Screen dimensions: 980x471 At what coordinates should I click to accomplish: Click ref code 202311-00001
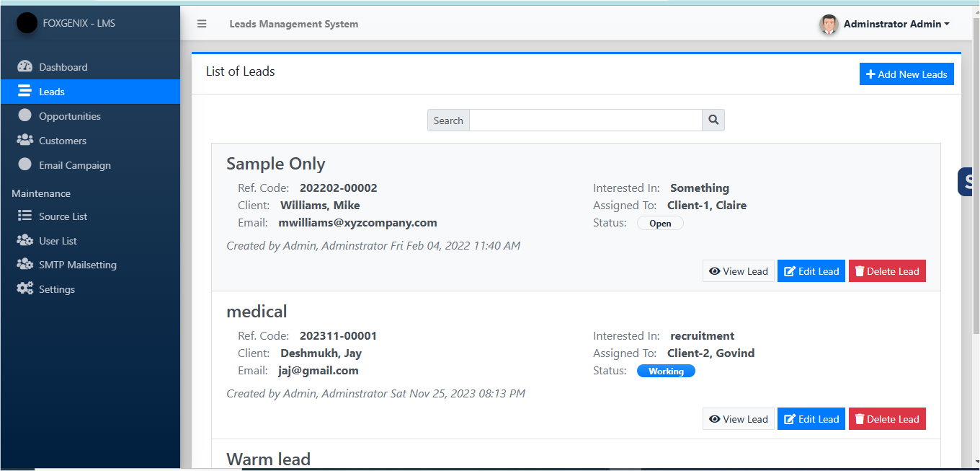339,336
